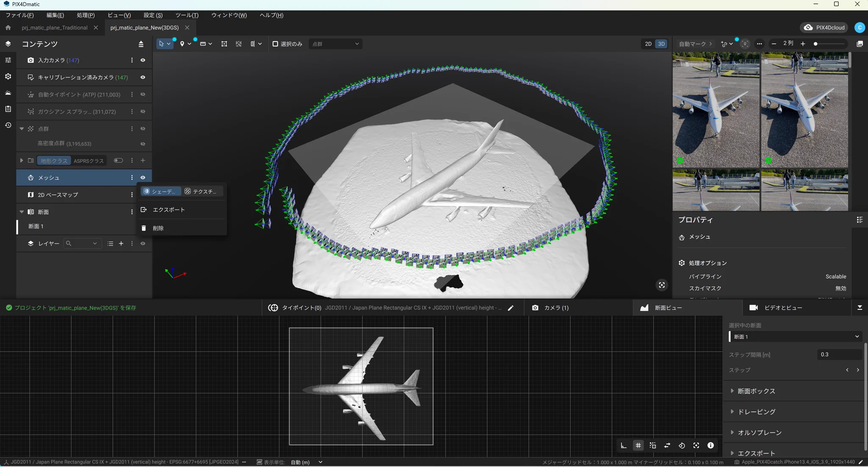Click the edit pencil next to coordinate system
The height and width of the screenshot is (467, 868).
(x=511, y=308)
